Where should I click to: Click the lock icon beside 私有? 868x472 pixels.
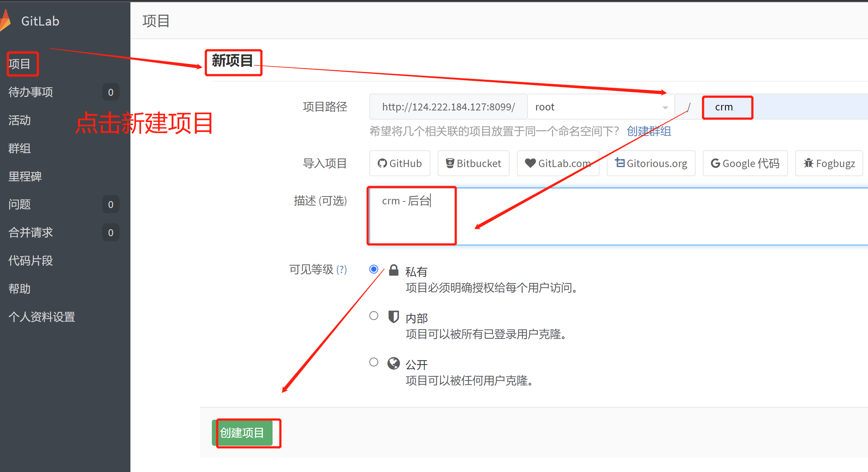click(393, 270)
